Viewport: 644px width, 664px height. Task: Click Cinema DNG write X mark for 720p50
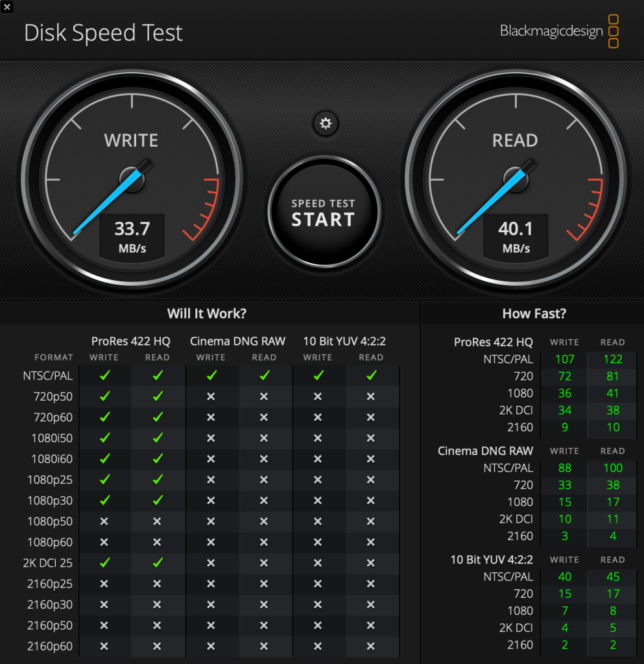point(211,396)
